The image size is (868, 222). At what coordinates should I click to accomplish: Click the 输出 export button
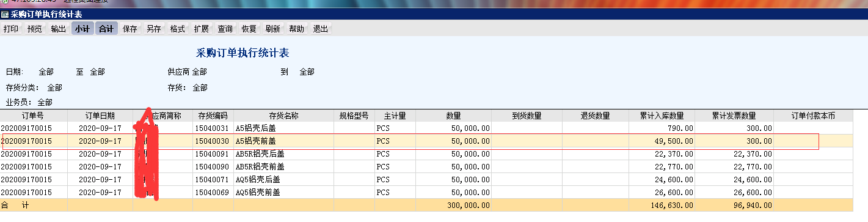[x=59, y=29]
